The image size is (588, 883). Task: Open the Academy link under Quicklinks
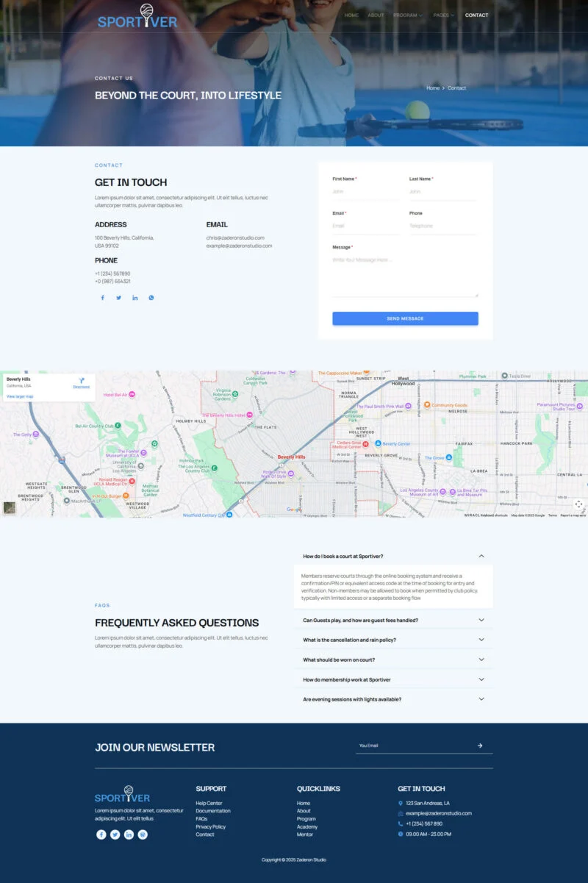tap(307, 826)
